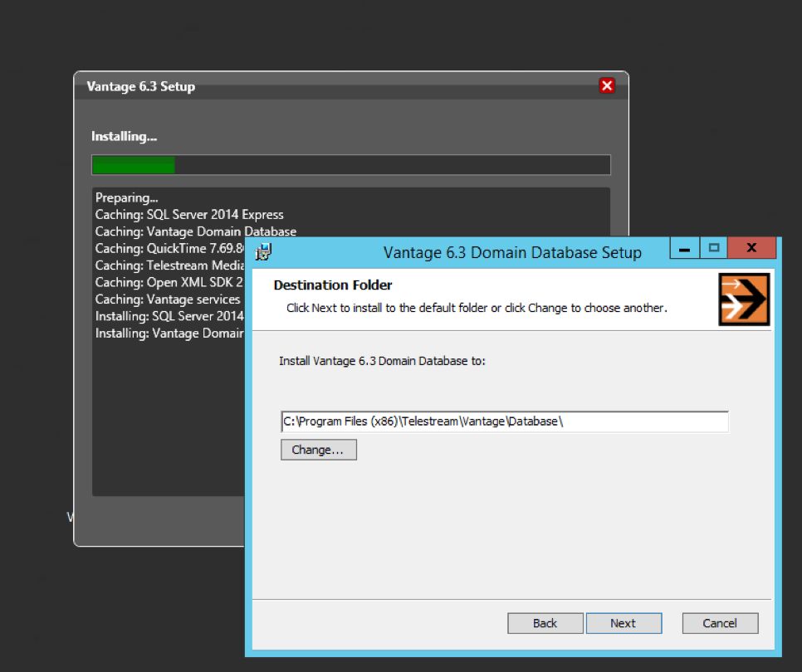
Task: Click the installer icon in title bar
Action: point(263,251)
